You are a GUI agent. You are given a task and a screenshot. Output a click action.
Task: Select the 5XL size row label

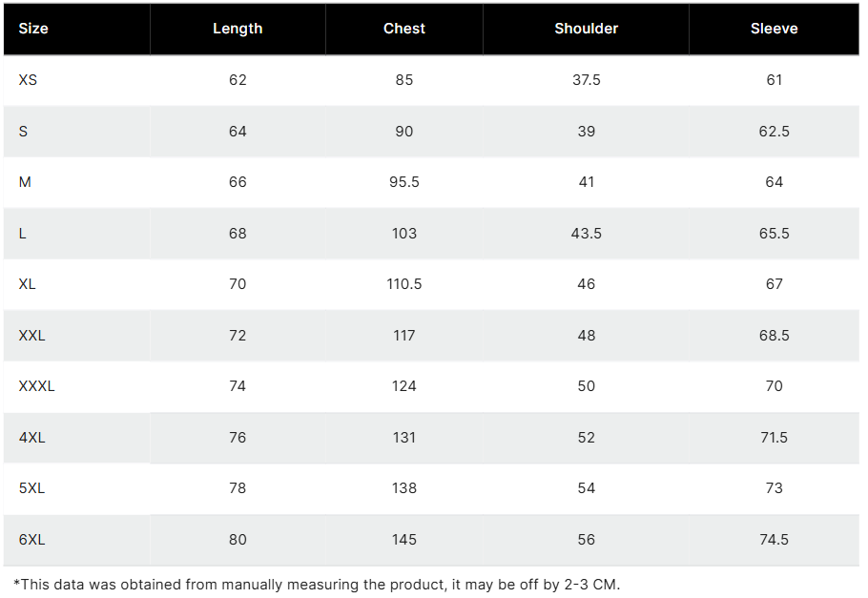pyautogui.click(x=31, y=488)
